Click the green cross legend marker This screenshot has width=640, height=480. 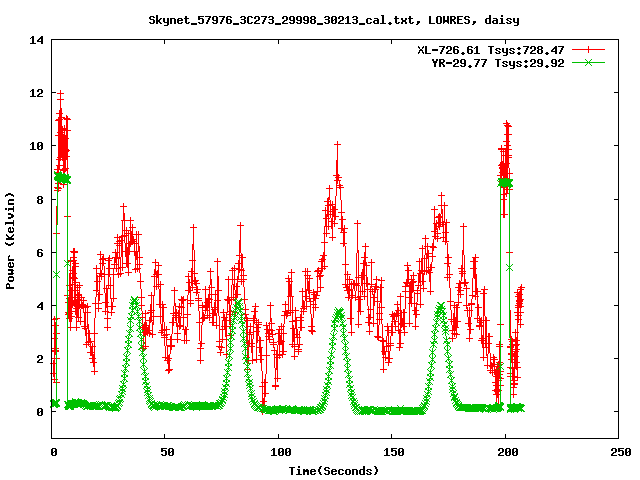[x=588, y=62]
